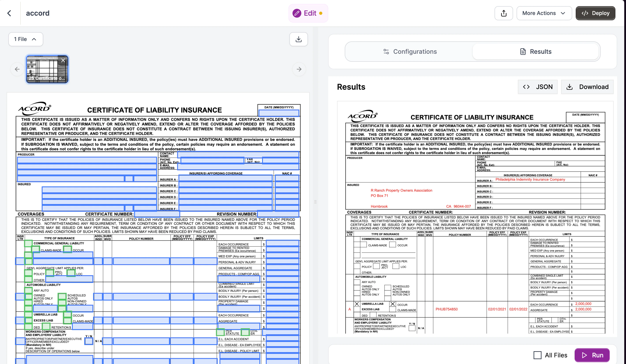The image size is (626, 364).
Task: Click the right navigation arrow in file carousel
Action: pos(299,69)
